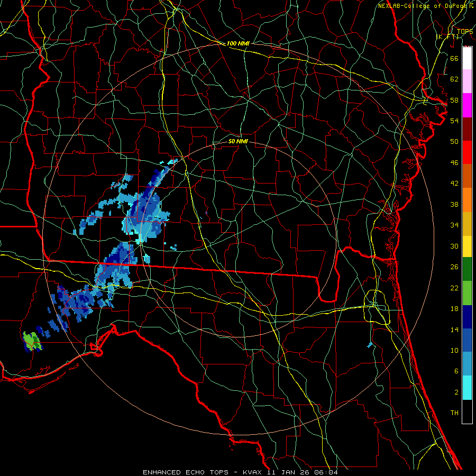The width and height of the screenshot is (476, 476).
Task: Click the light green 18-22 kft swatch
Action: pos(467,293)
